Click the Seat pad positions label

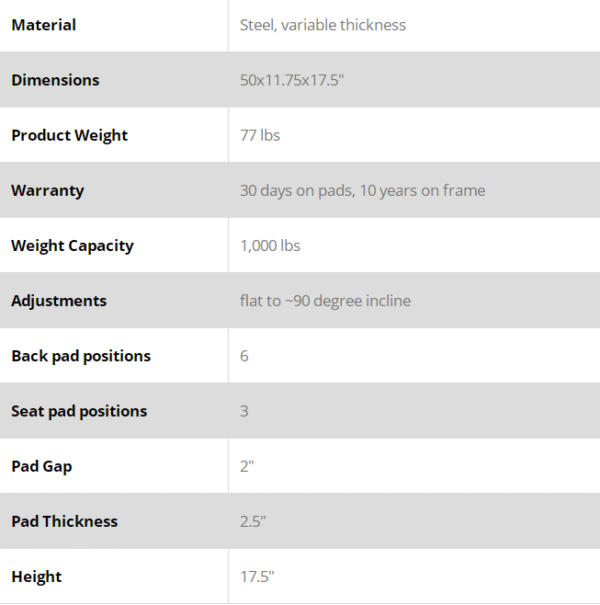(x=79, y=411)
